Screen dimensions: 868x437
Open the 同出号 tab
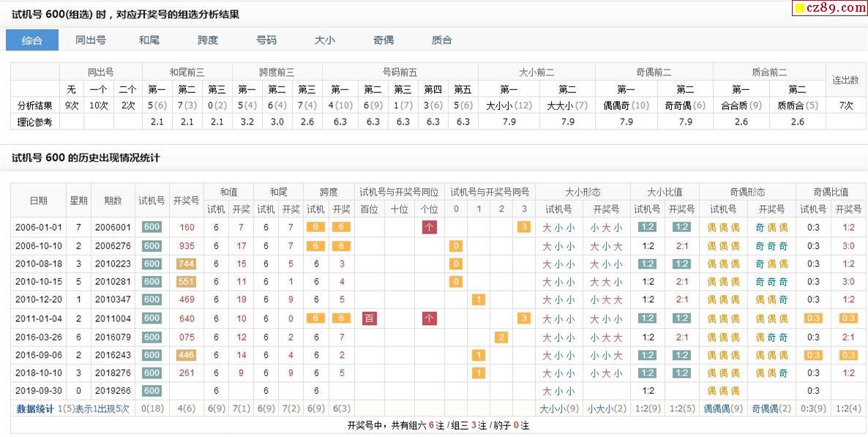91,40
